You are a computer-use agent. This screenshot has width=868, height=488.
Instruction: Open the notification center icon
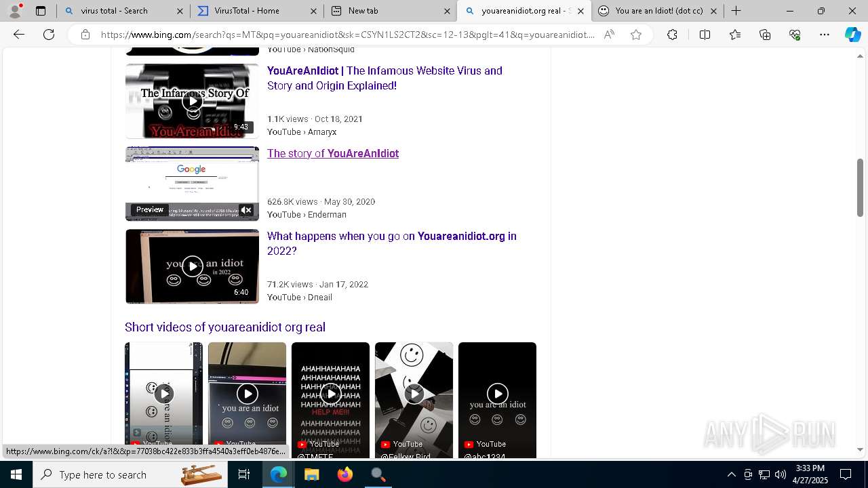846,474
